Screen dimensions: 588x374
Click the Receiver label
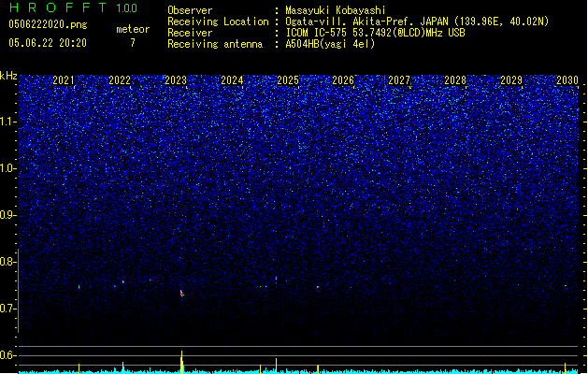(190, 33)
